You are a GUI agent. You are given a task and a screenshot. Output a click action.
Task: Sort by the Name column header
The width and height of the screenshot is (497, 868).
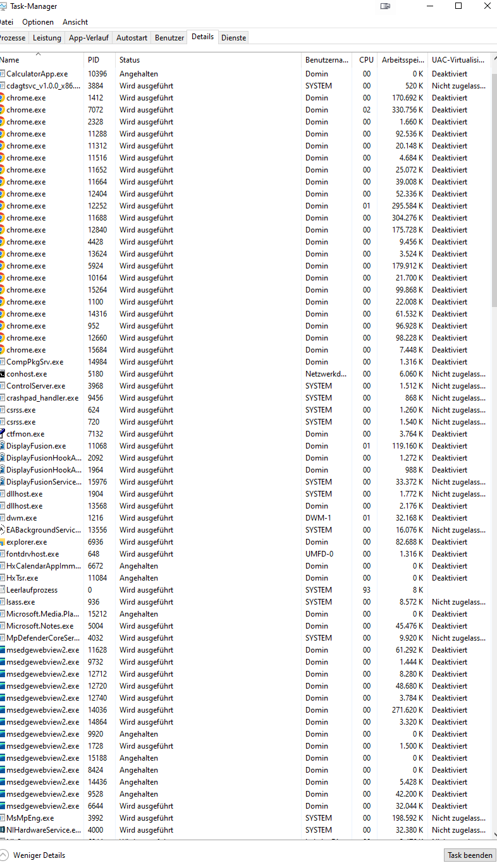(x=42, y=60)
